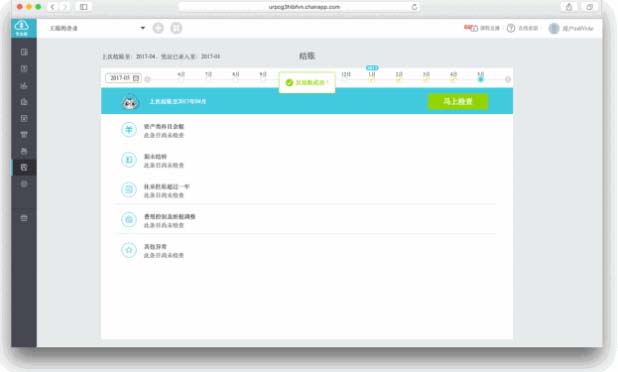This screenshot has width=618, height=372.
Task: Click the 2017-05 period date field
Action: (x=123, y=78)
